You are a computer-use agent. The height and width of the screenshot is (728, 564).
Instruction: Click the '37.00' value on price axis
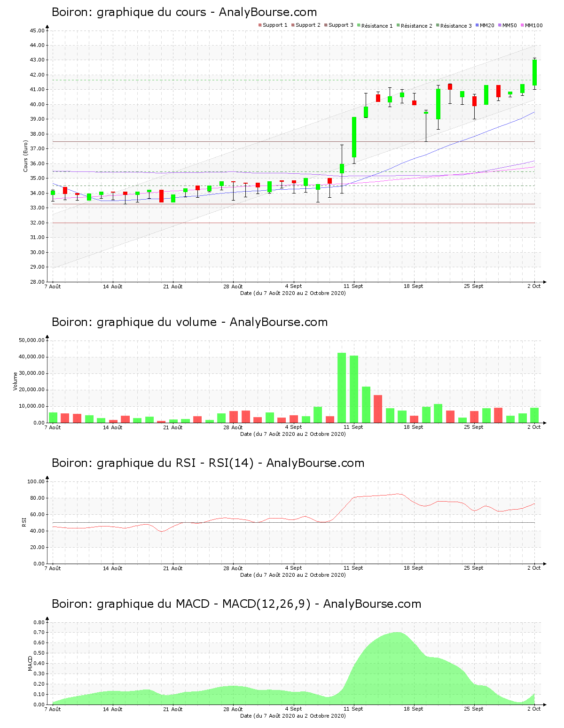[x=38, y=149]
